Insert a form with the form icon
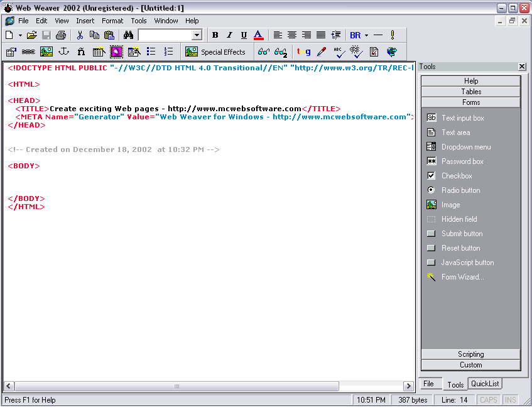 coord(134,52)
